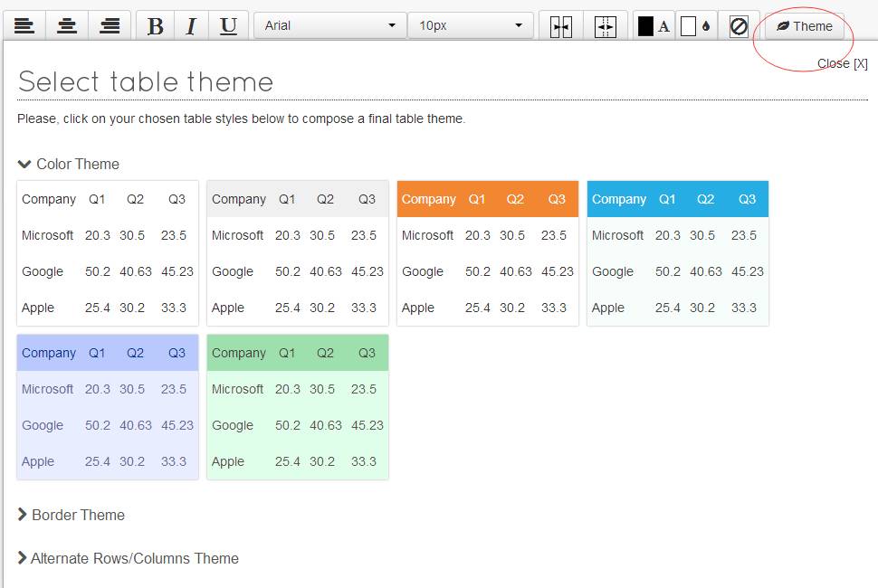
Task: Select the lavender table theme
Action: click(x=108, y=407)
